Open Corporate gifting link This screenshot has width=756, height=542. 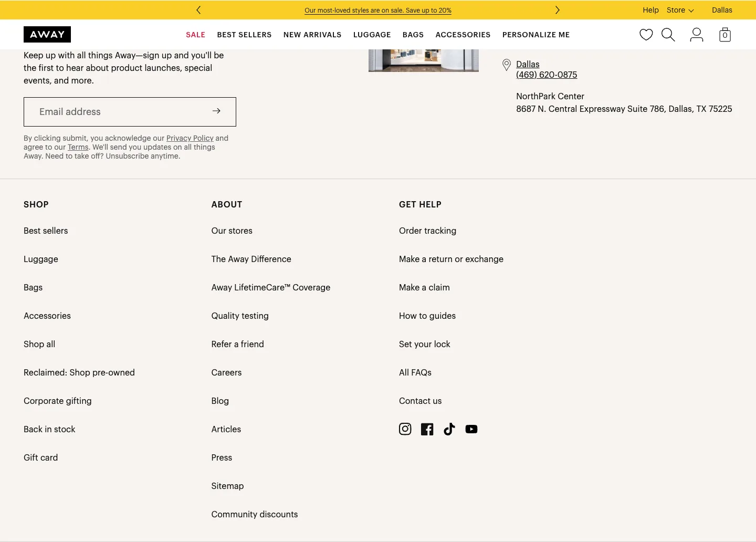coord(58,401)
